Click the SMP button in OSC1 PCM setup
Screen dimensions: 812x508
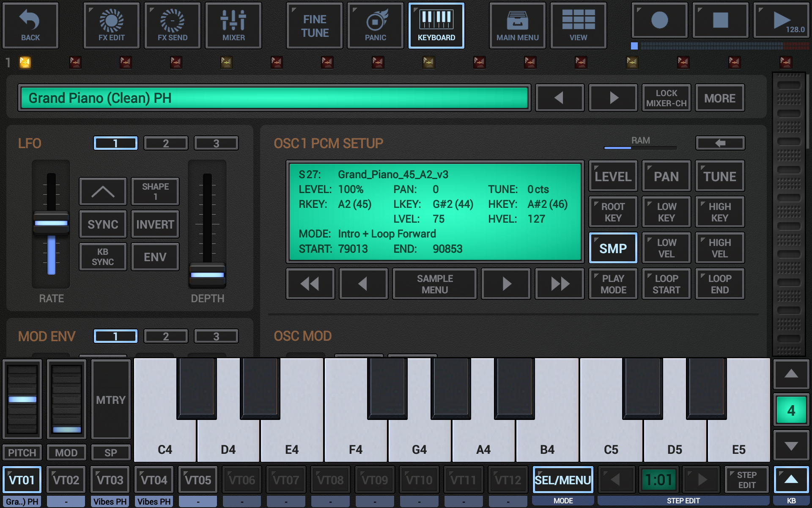[613, 248]
